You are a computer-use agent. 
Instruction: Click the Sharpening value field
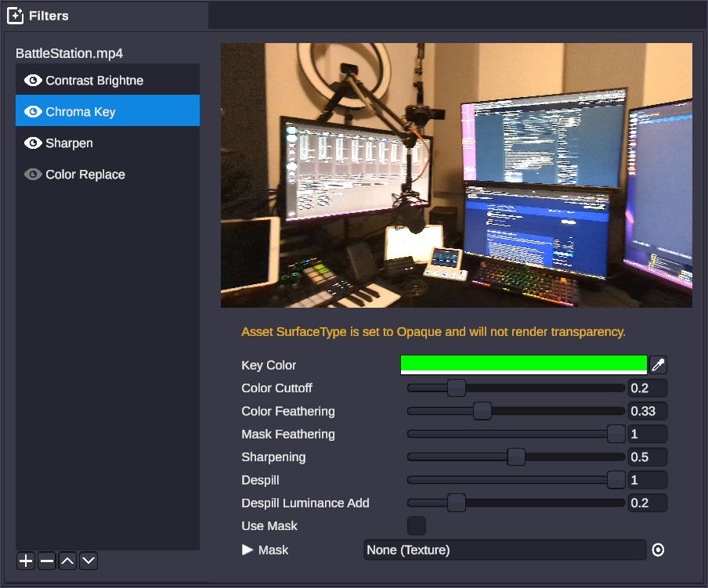[647, 457]
